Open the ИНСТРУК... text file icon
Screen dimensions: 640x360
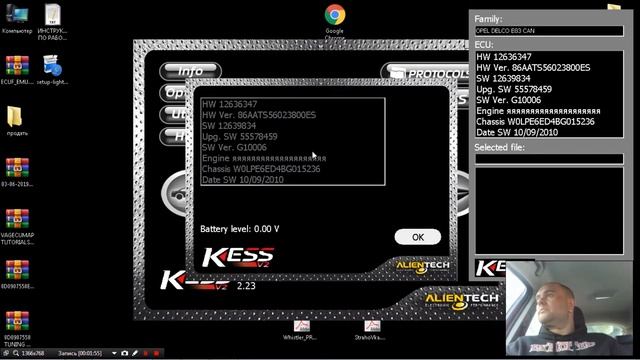tap(52, 22)
